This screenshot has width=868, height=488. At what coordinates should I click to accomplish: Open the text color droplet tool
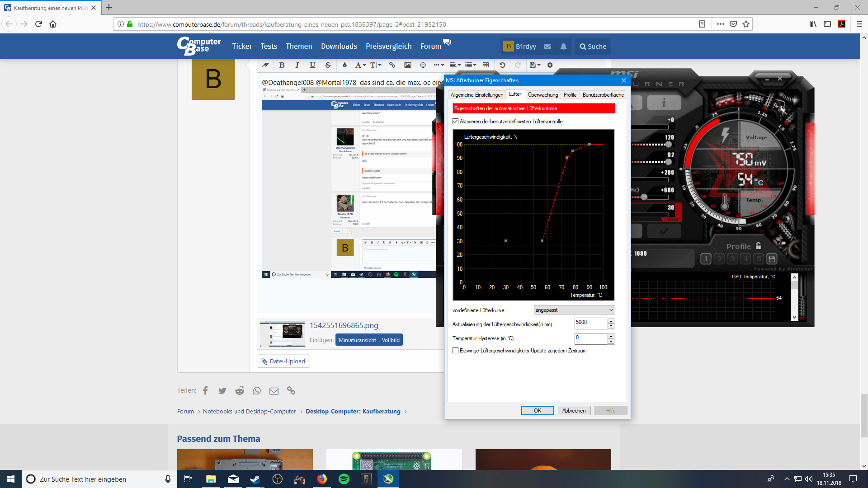[344, 65]
